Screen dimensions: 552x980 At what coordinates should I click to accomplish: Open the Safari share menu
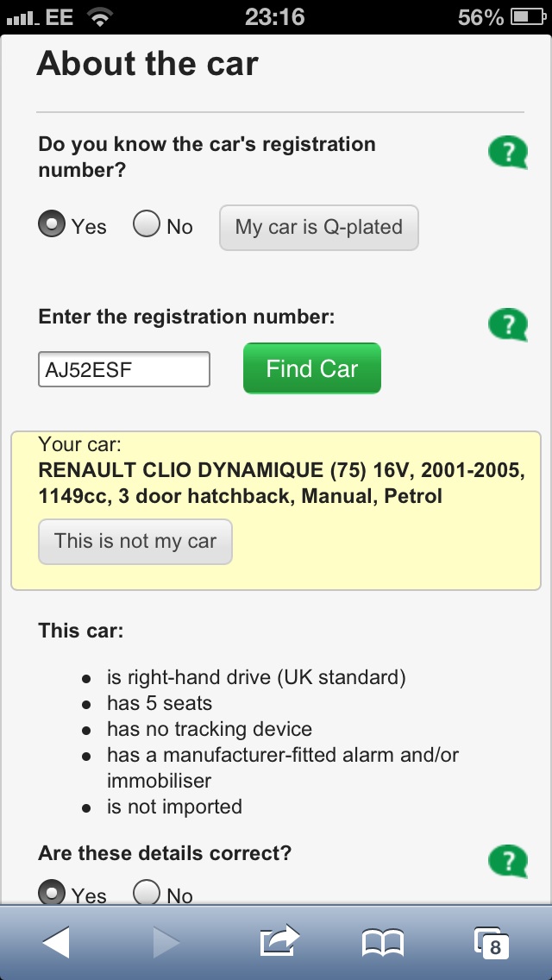coord(278,941)
